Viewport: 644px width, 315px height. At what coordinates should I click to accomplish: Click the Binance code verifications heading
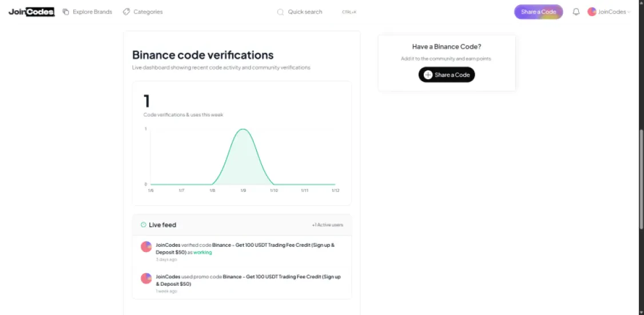[x=203, y=54]
